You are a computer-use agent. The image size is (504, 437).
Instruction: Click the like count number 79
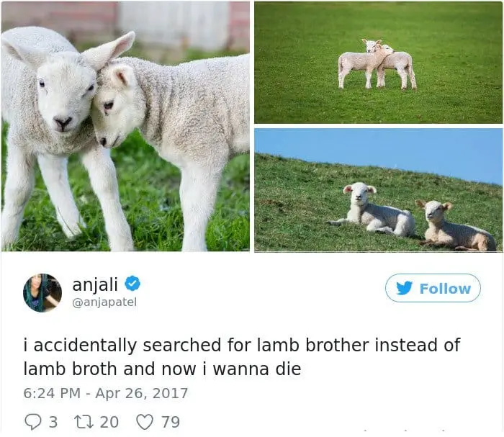pos(171,422)
